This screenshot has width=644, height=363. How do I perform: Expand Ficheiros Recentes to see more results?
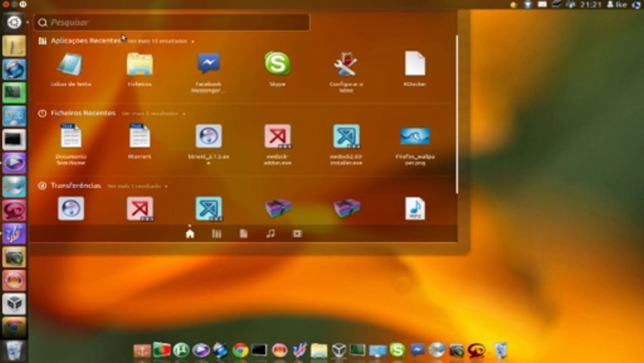pyautogui.click(x=153, y=113)
